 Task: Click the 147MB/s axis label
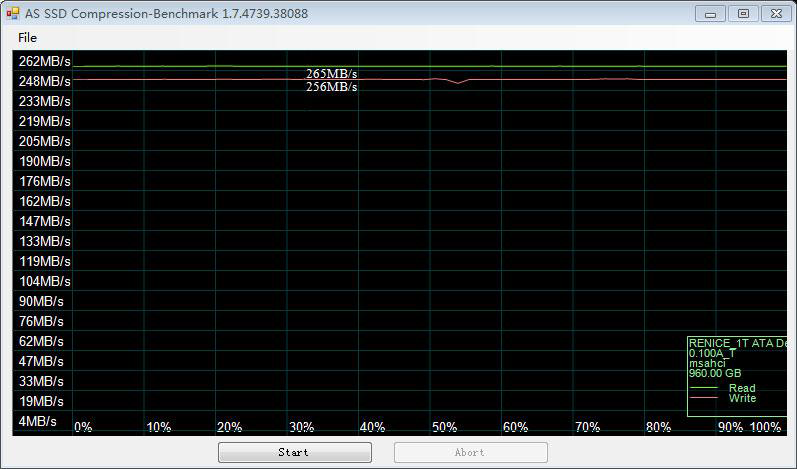pos(45,222)
